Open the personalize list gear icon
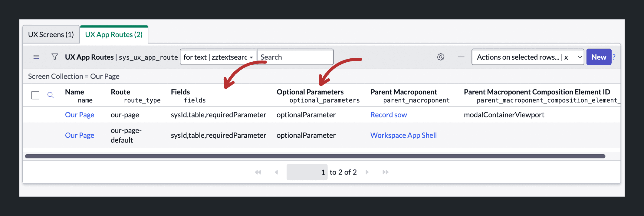 pos(441,57)
